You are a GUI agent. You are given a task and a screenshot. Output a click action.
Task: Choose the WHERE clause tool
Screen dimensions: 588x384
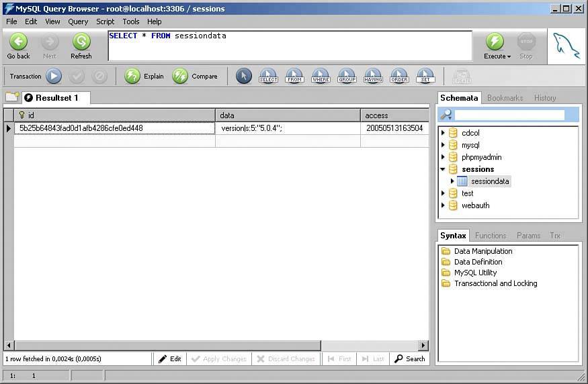click(x=321, y=76)
